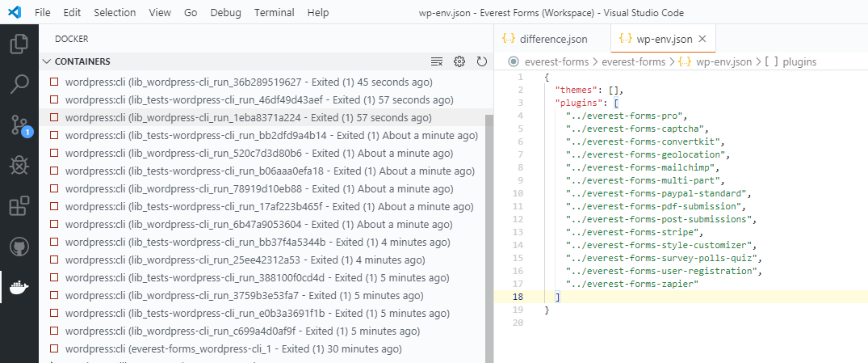The height and width of the screenshot is (363, 868).
Task: Refresh the containers list
Action: (x=481, y=61)
